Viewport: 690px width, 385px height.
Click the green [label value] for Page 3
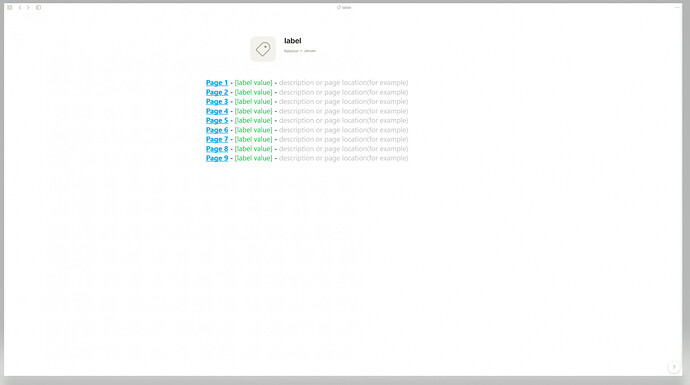point(253,102)
